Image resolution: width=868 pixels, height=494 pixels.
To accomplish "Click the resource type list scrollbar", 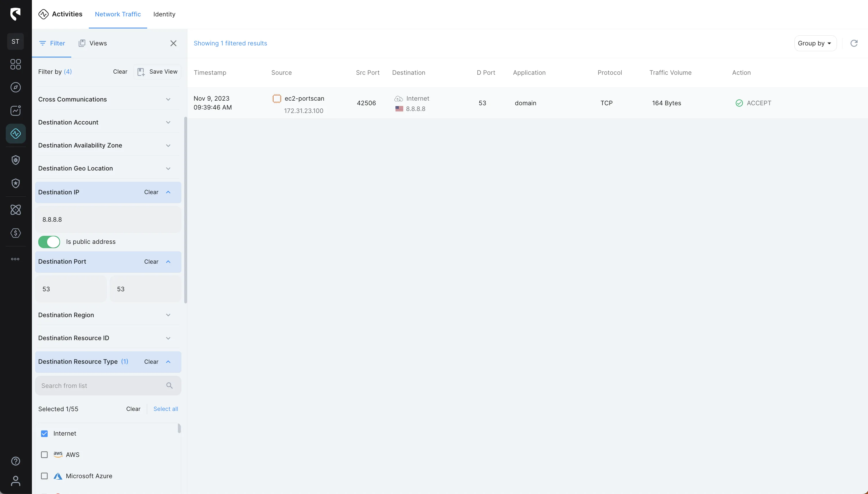I will [x=179, y=428].
